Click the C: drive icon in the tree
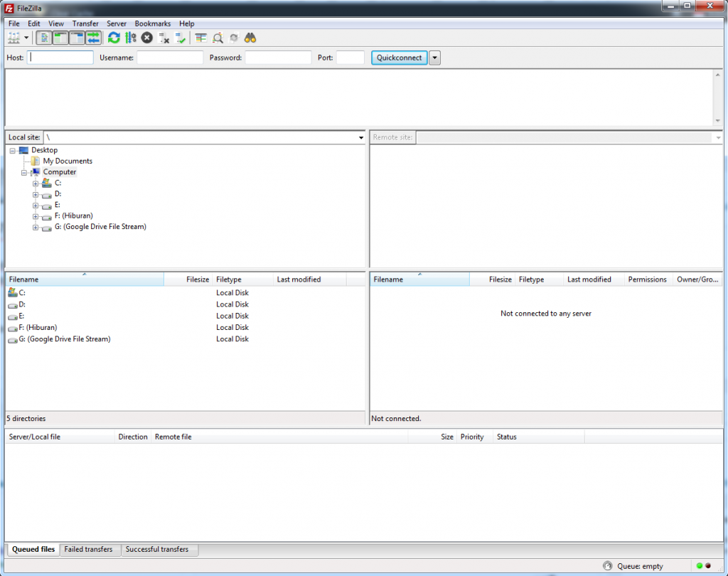This screenshot has width=728, height=576. point(47,183)
